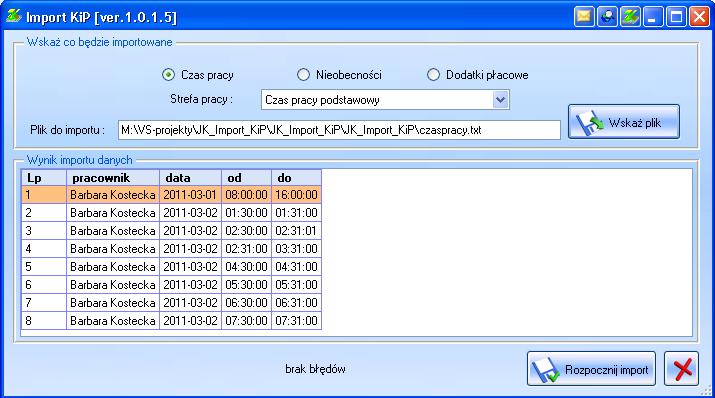Click the Wskaż plik button
Screen dimensions: 715x398
(624, 122)
